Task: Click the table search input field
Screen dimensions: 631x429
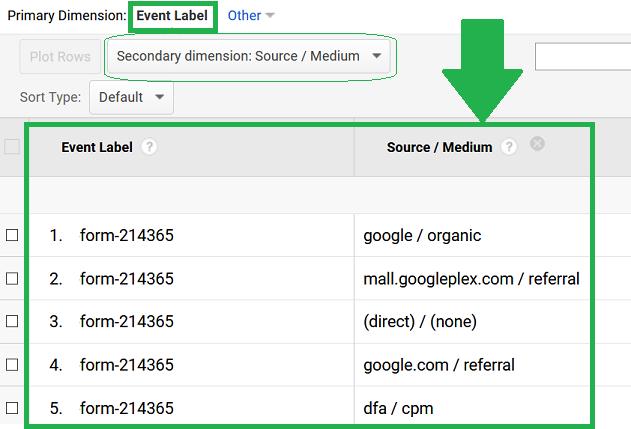Action: coord(583,56)
